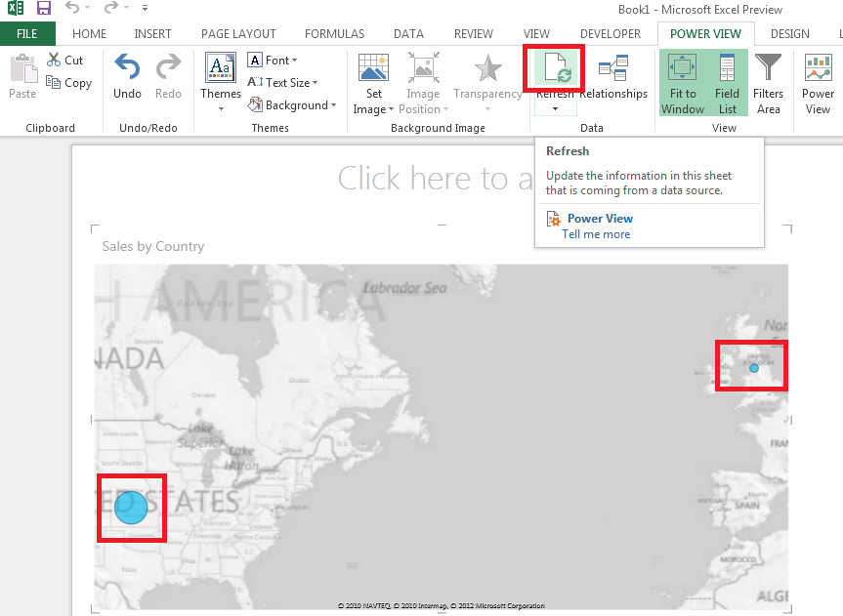Click the Cut scissors icon
Viewport: 843px width, 616px height.
[53, 60]
